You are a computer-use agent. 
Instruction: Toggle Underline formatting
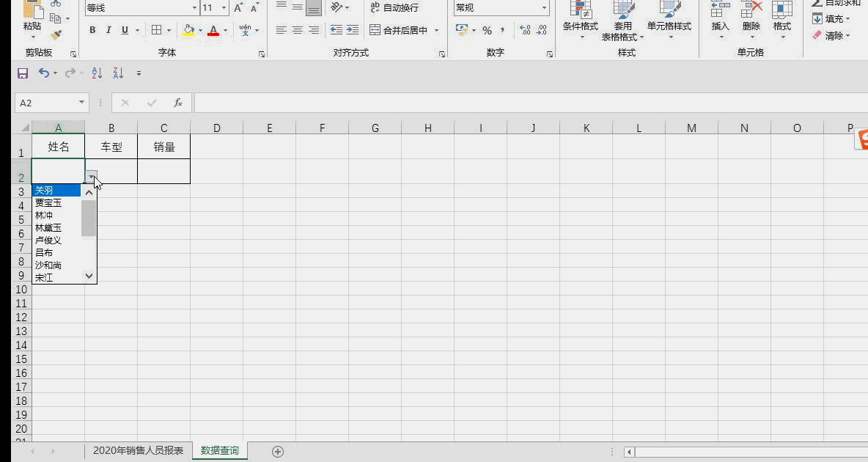point(125,30)
